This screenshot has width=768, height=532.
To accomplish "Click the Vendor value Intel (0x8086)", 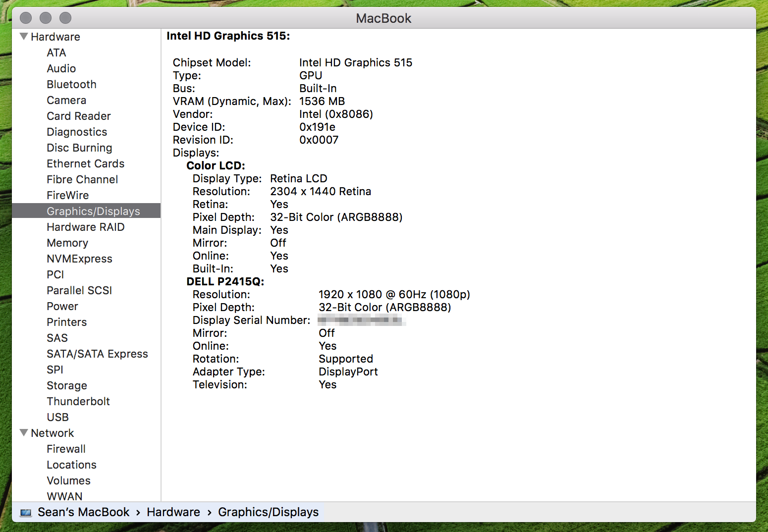I will pos(336,114).
